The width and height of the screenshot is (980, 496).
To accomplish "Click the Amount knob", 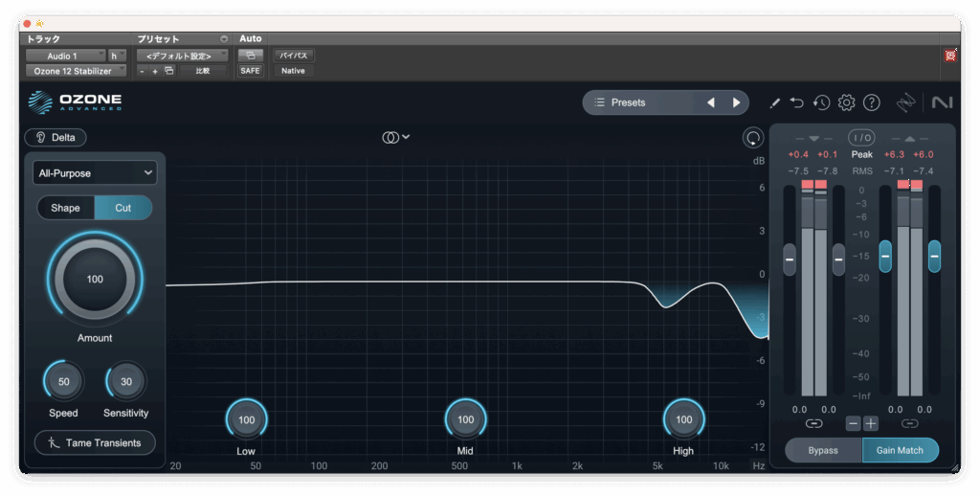I will 95,280.
